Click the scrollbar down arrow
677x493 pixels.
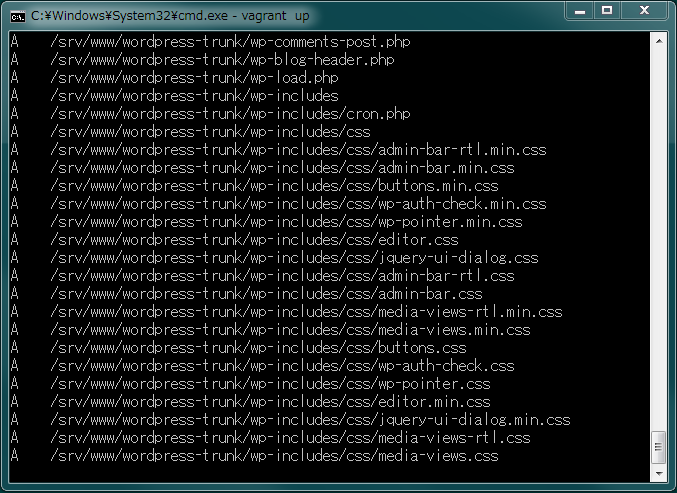tap(659, 474)
